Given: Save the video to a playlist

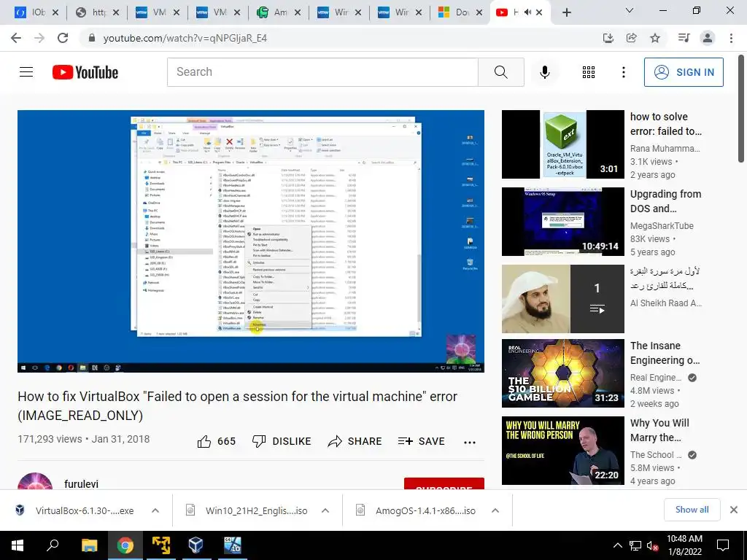Looking at the screenshot, I should tap(421, 441).
